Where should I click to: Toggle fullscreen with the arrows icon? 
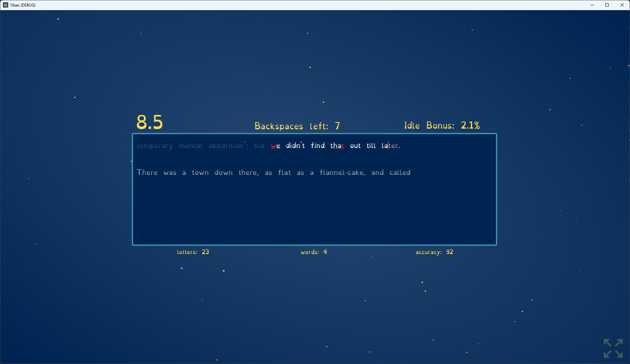613,348
